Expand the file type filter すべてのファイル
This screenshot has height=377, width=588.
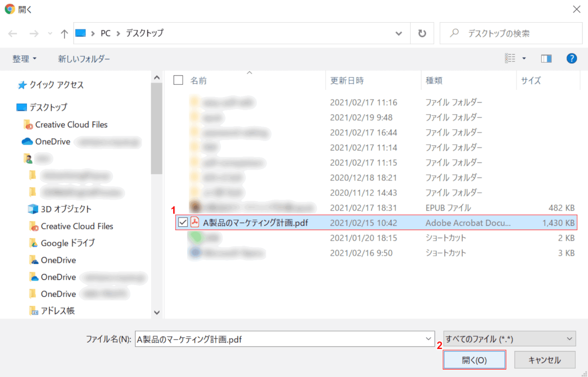[509, 339]
